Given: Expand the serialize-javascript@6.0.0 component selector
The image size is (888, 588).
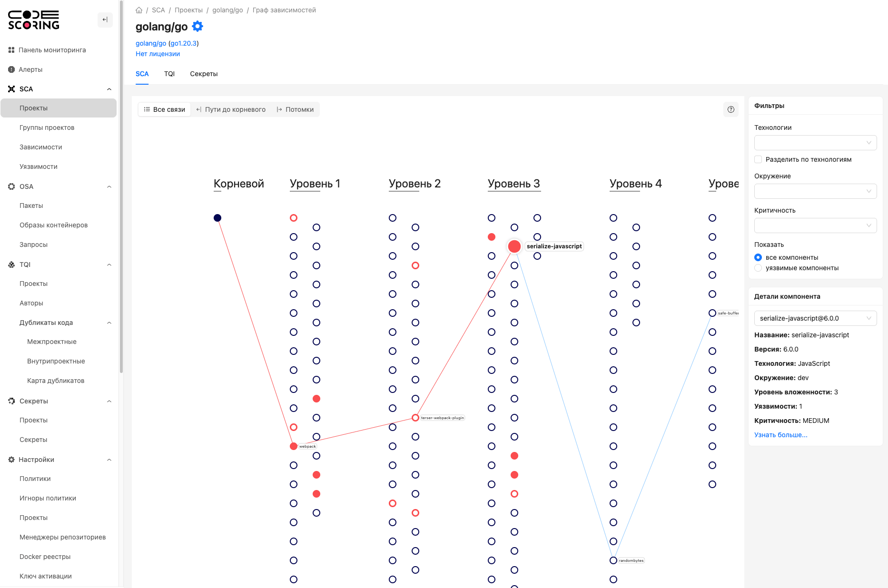Looking at the screenshot, I should point(815,318).
